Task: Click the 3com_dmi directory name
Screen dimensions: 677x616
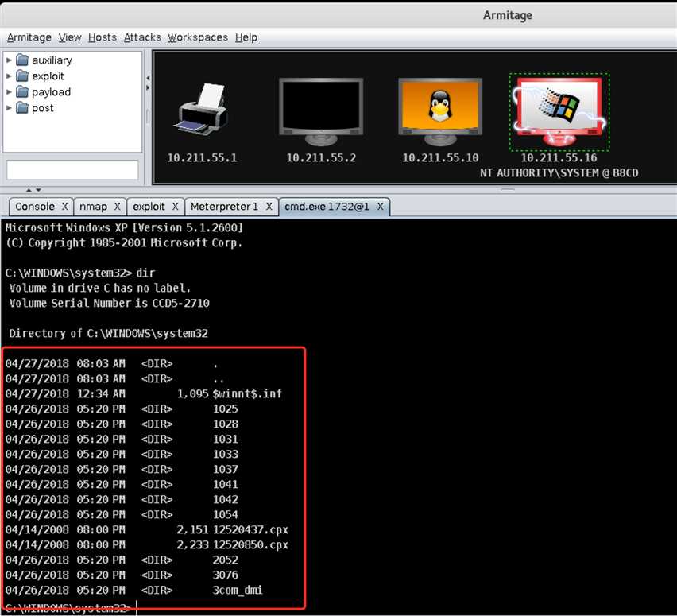Action: [x=238, y=590]
